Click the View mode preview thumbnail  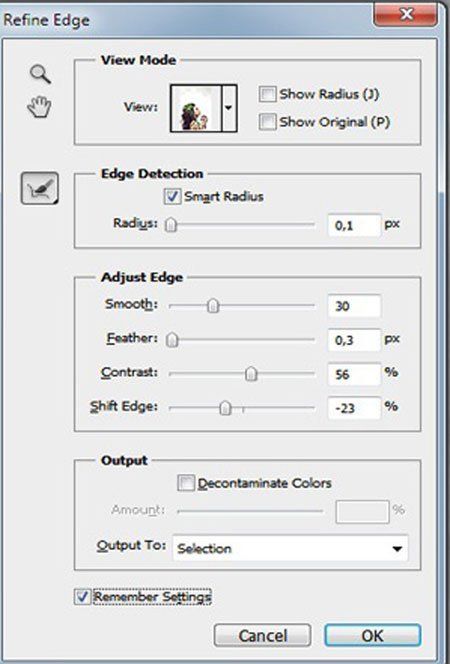coord(196,108)
